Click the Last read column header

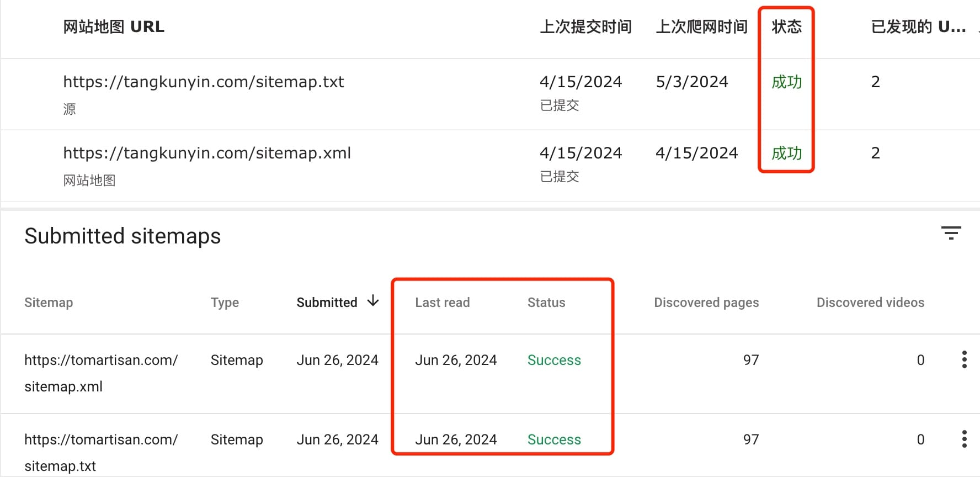(442, 303)
